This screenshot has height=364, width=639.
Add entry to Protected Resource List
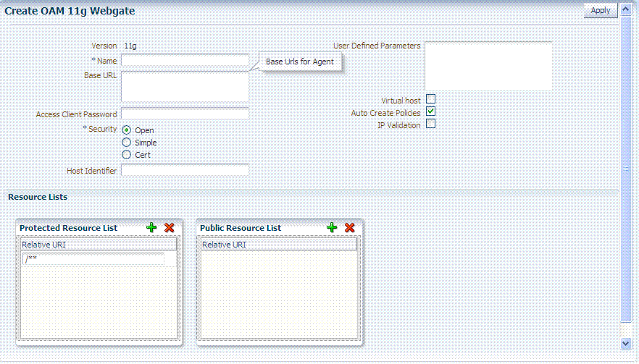coord(151,228)
